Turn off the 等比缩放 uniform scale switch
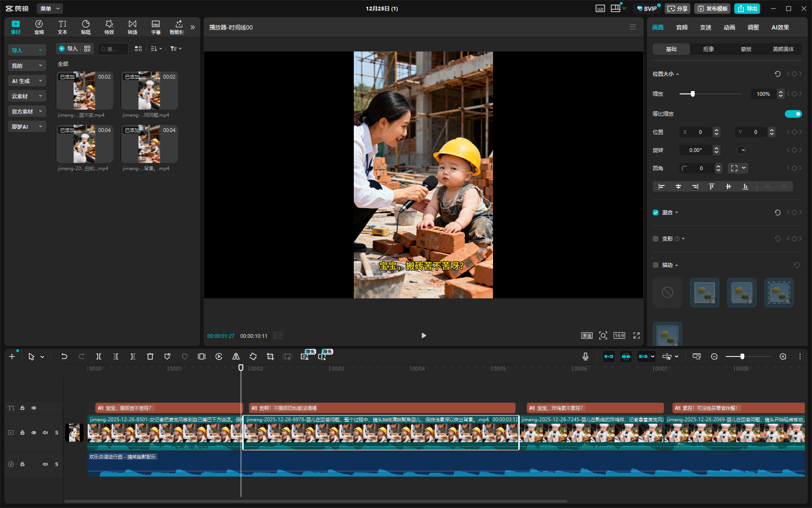Viewport: 812px width, 508px height. (793, 114)
